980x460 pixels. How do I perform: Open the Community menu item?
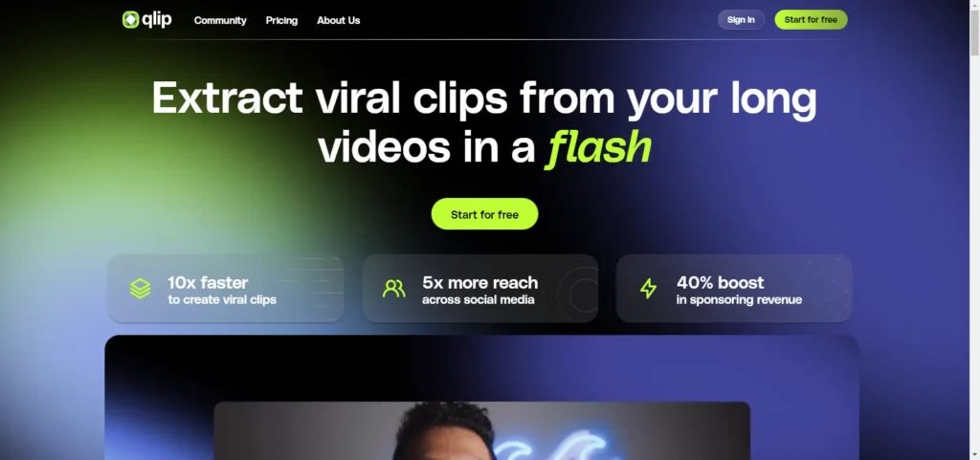pos(220,20)
